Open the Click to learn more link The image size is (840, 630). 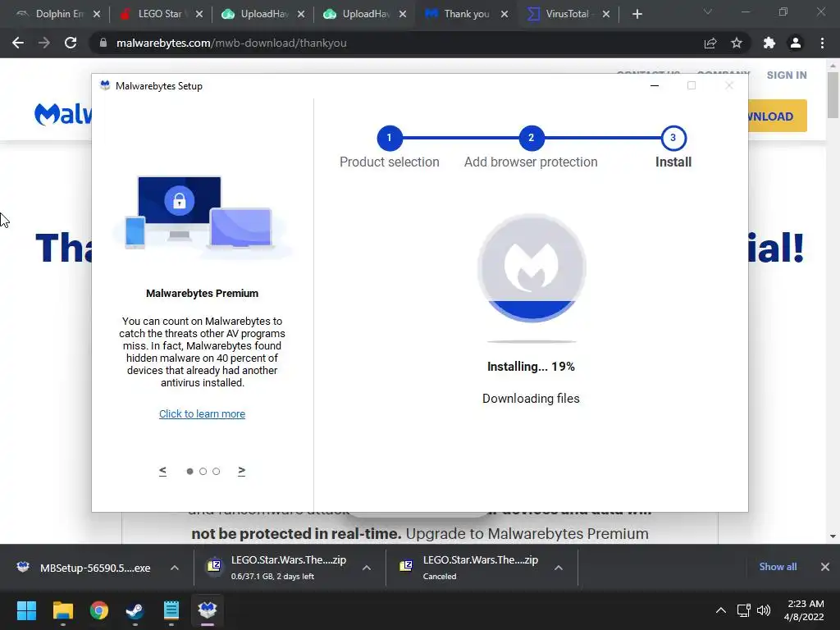[x=202, y=413]
